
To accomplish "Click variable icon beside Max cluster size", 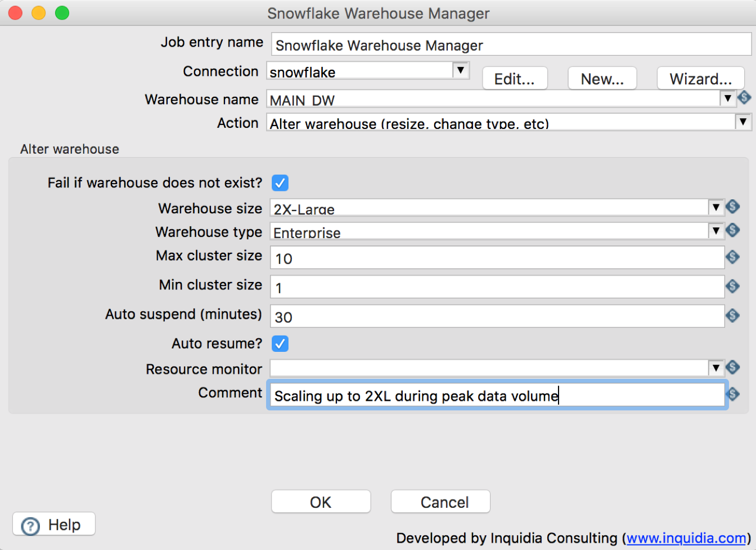I will tap(732, 257).
